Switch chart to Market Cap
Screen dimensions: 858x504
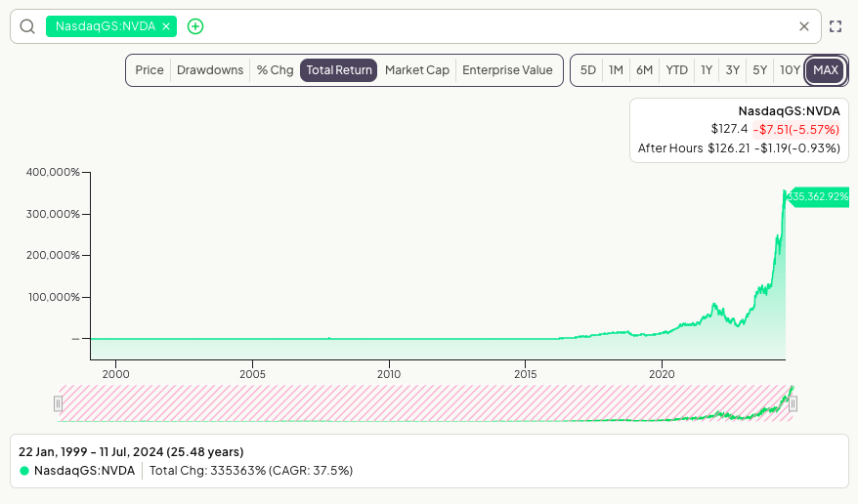click(x=417, y=70)
